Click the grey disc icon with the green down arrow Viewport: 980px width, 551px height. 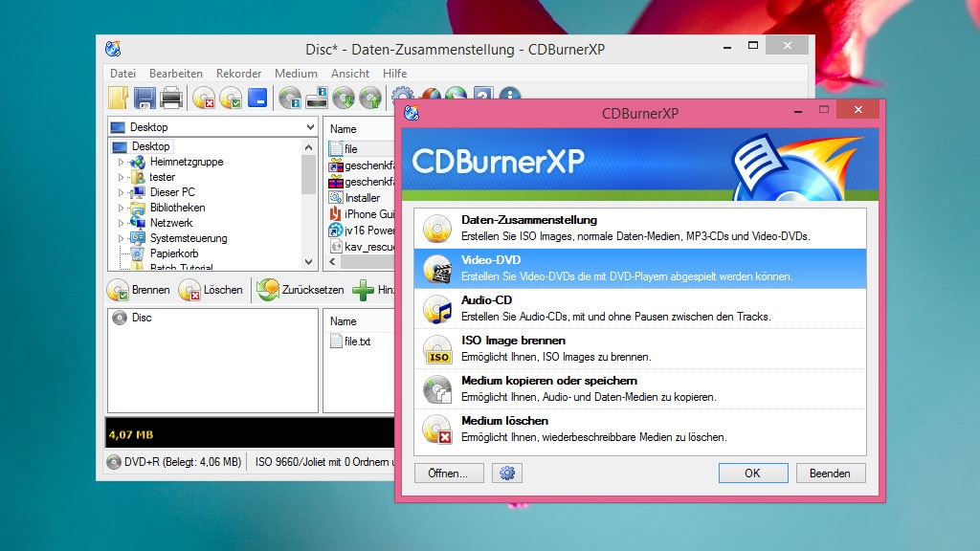tap(344, 99)
